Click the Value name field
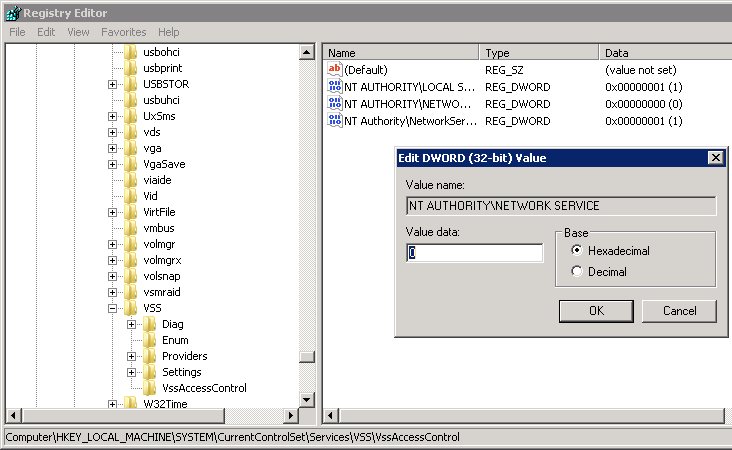The width and height of the screenshot is (732, 450). click(561, 206)
